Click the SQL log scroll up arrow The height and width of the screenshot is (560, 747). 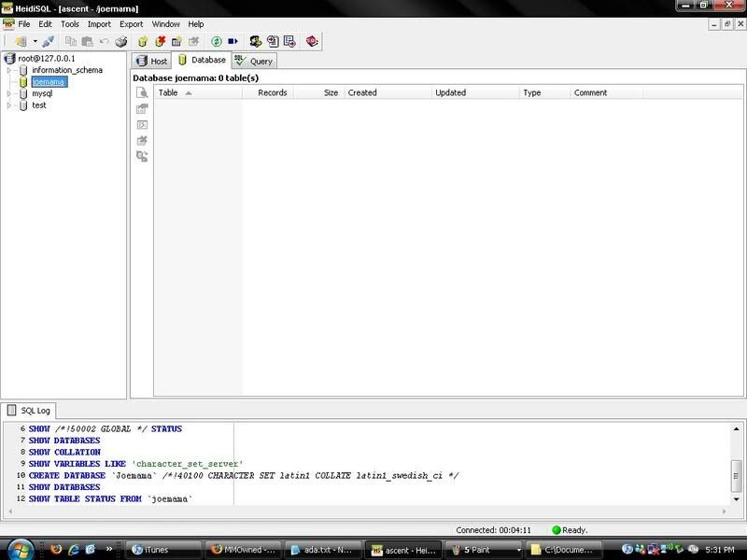coord(736,429)
